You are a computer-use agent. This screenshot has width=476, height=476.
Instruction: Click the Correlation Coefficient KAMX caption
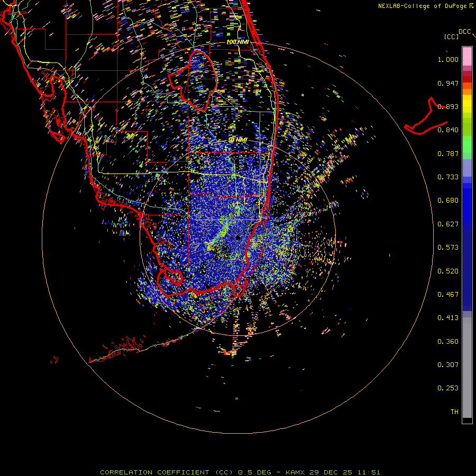(240, 472)
